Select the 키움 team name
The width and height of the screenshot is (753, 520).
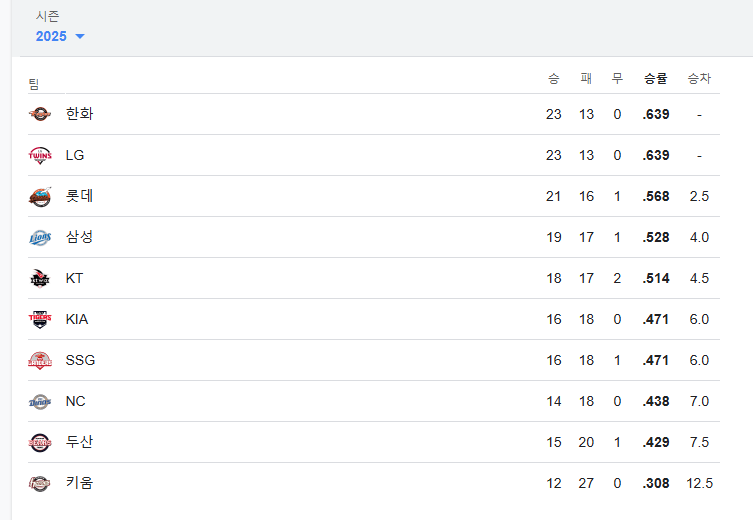coord(79,483)
